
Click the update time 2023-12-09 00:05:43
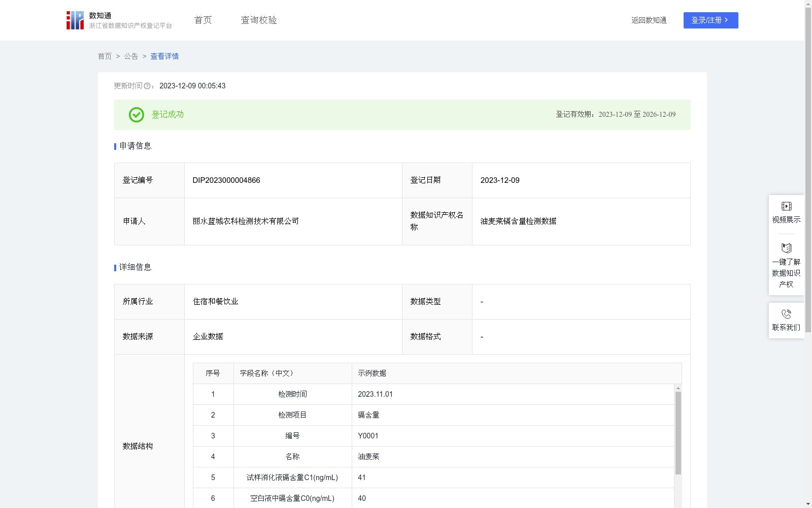(192, 86)
